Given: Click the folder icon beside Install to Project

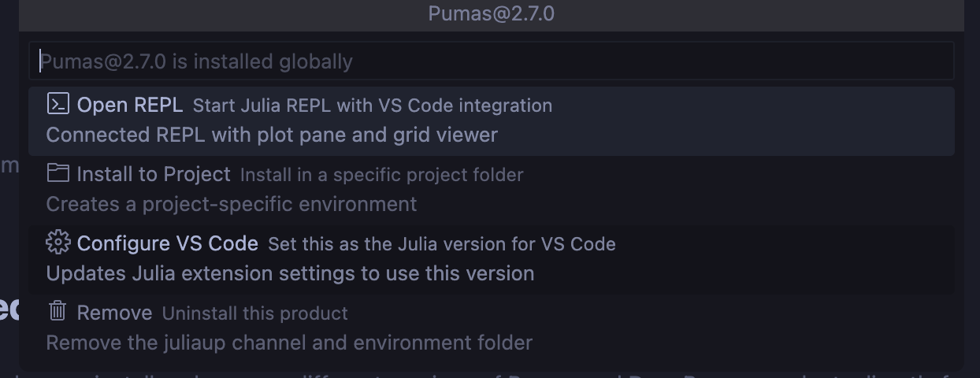Looking at the screenshot, I should (x=58, y=173).
